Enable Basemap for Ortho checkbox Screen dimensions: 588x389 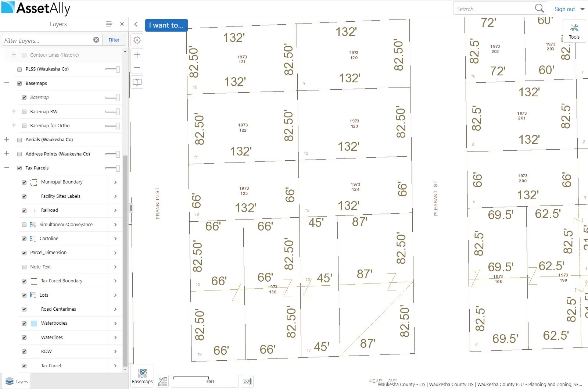tap(24, 126)
